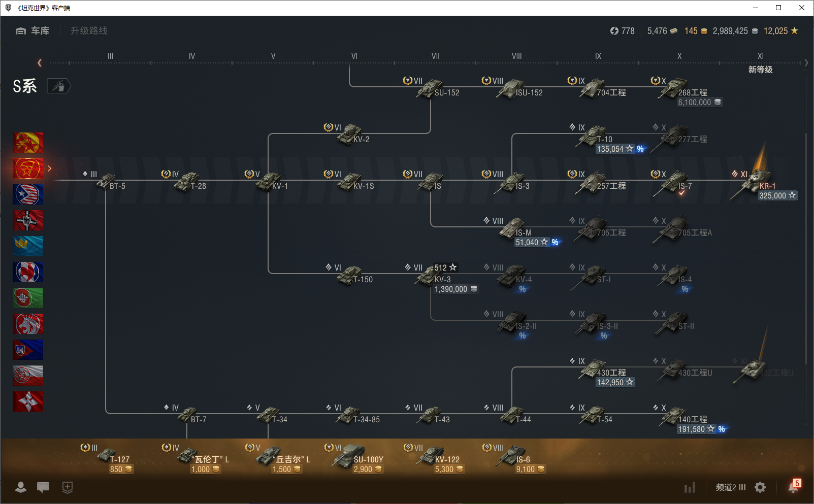Screen dimensions: 814x504
Task: Open the contacts person icon
Action: (21, 487)
